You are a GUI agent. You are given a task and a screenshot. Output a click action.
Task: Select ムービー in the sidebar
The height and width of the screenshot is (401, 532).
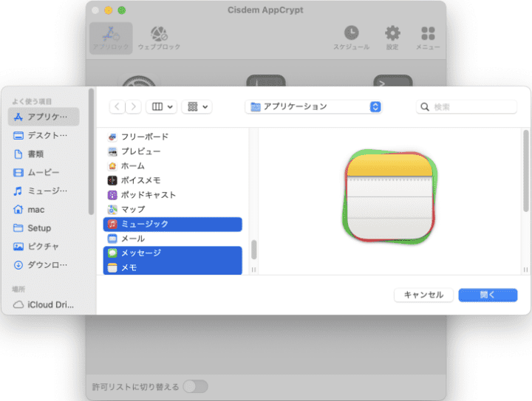click(44, 173)
